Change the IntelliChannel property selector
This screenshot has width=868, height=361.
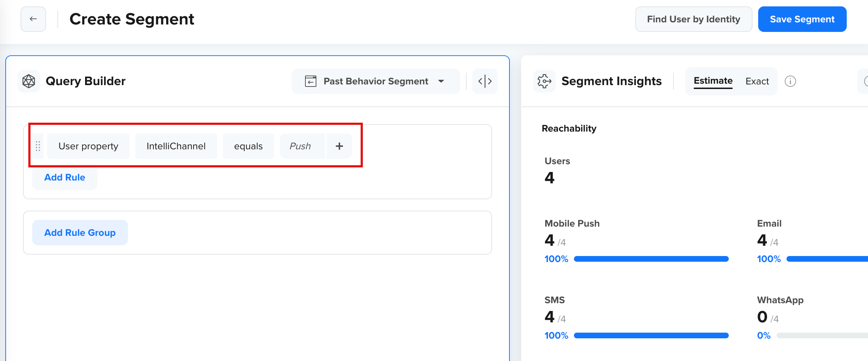(176, 146)
